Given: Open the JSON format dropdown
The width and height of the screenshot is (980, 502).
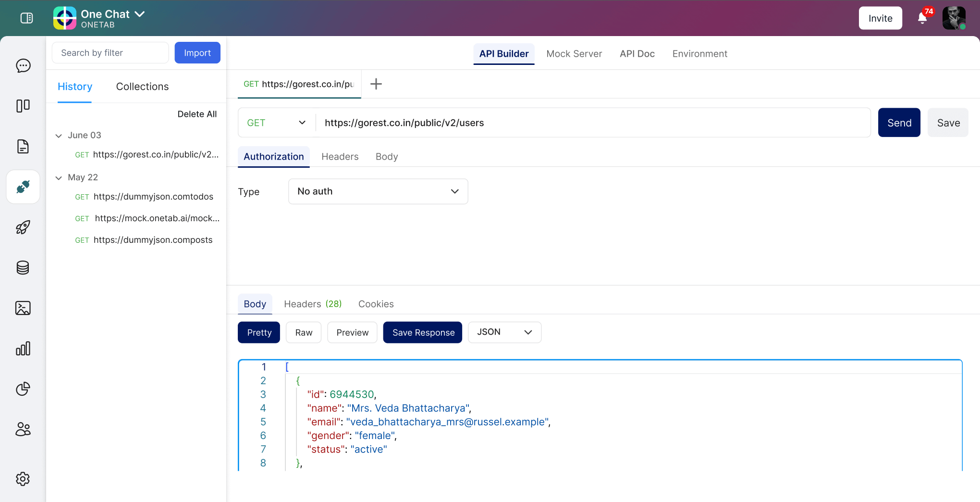Looking at the screenshot, I should [x=504, y=332].
